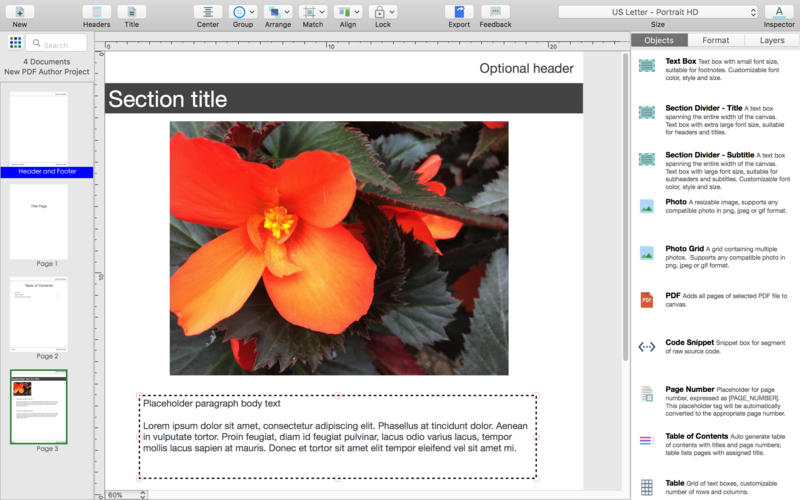800x500 pixels.
Task: Click the Match toolbar icon
Action: [x=309, y=12]
